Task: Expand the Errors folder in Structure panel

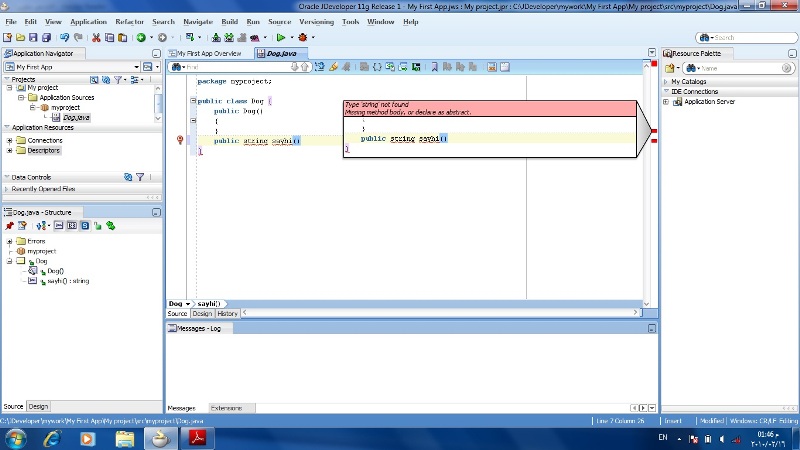Action: point(9,241)
